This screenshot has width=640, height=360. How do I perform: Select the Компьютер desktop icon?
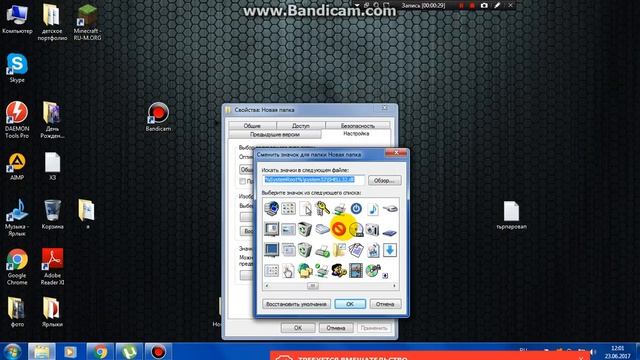(17, 19)
